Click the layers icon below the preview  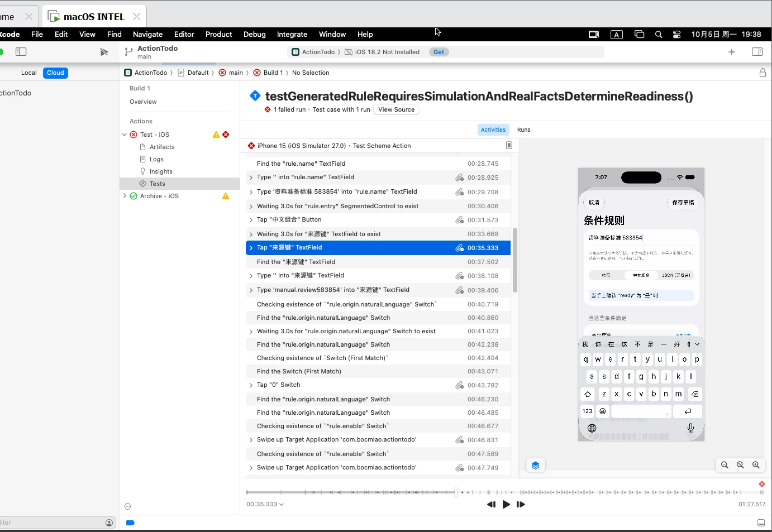coord(535,466)
